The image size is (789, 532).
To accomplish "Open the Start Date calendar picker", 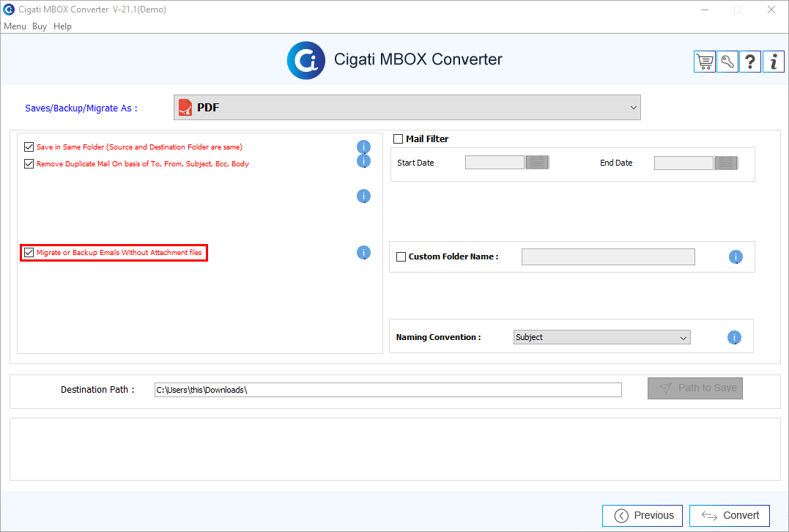I will 537,163.
